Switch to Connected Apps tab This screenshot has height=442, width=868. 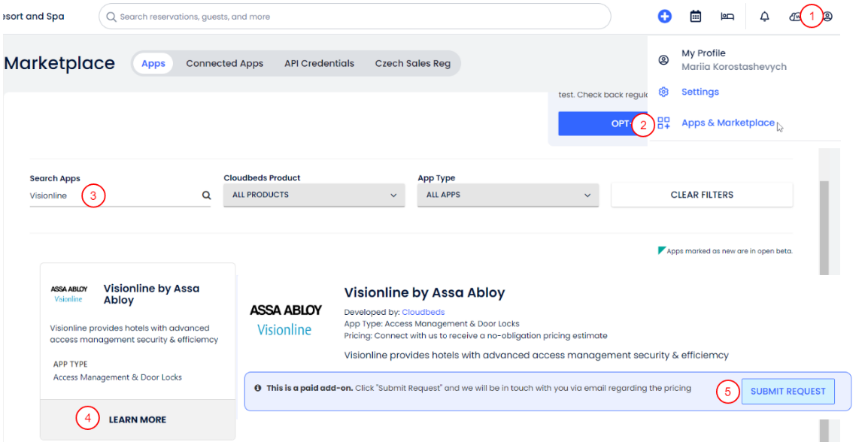pos(224,64)
